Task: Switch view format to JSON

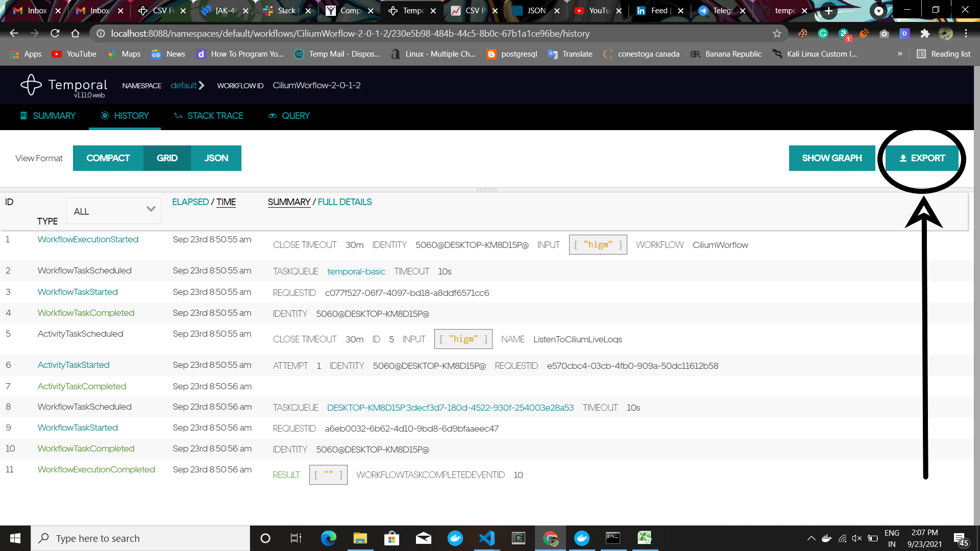Action: coord(216,158)
